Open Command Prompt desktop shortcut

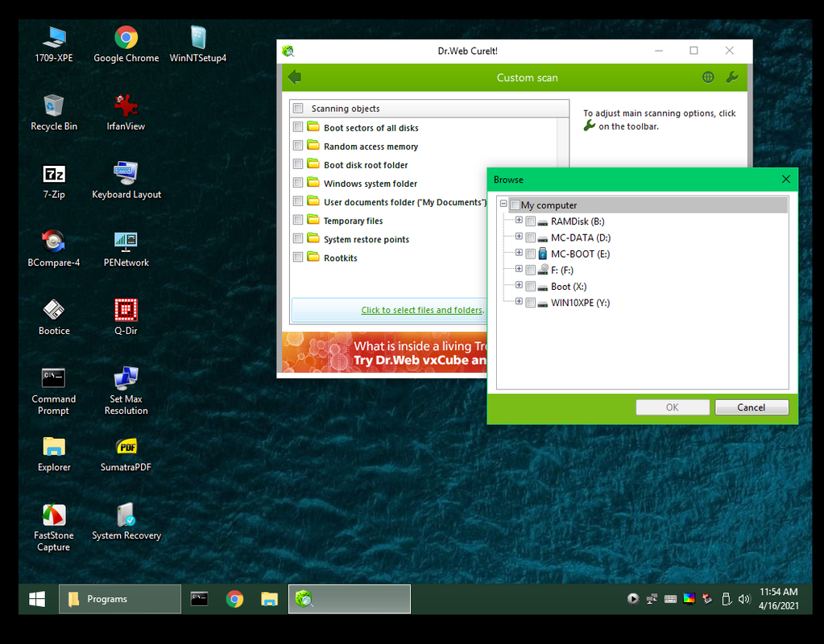tap(54, 391)
